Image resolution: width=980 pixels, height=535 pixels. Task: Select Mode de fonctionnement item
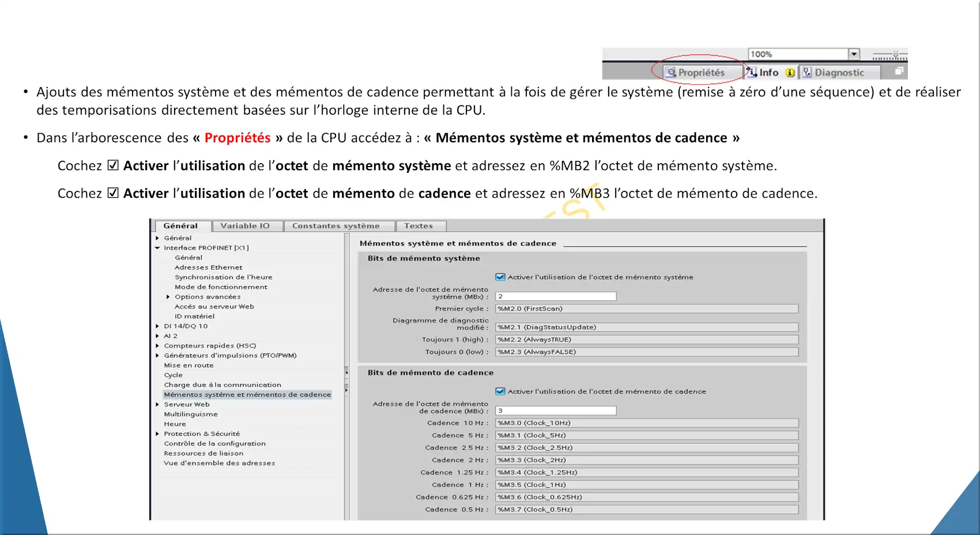pyautogui.click(x=221, y=287)
